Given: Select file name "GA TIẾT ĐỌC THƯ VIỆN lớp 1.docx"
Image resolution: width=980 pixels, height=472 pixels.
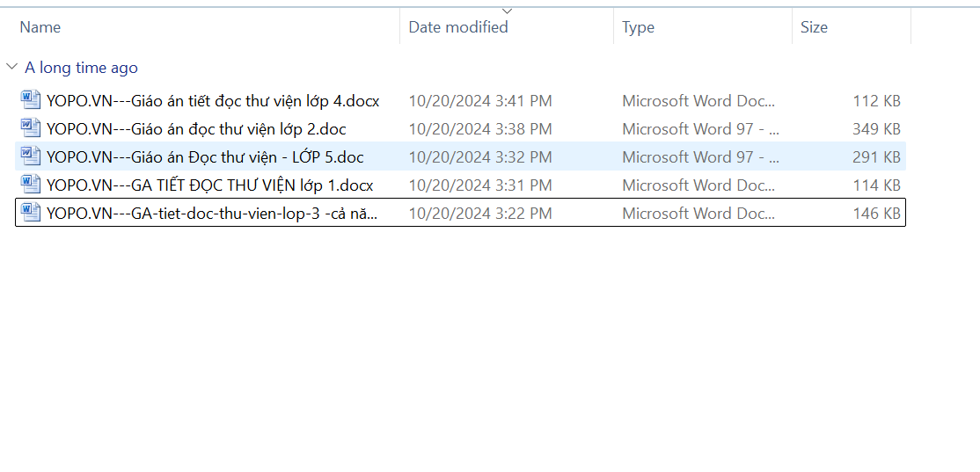Looking at the screenshot, I should click(x=209, y=185).
